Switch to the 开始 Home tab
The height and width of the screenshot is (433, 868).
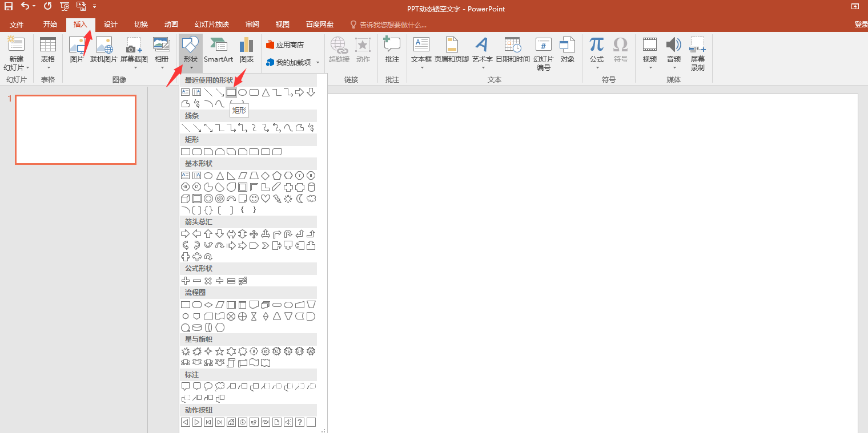(x=50, y=25)
